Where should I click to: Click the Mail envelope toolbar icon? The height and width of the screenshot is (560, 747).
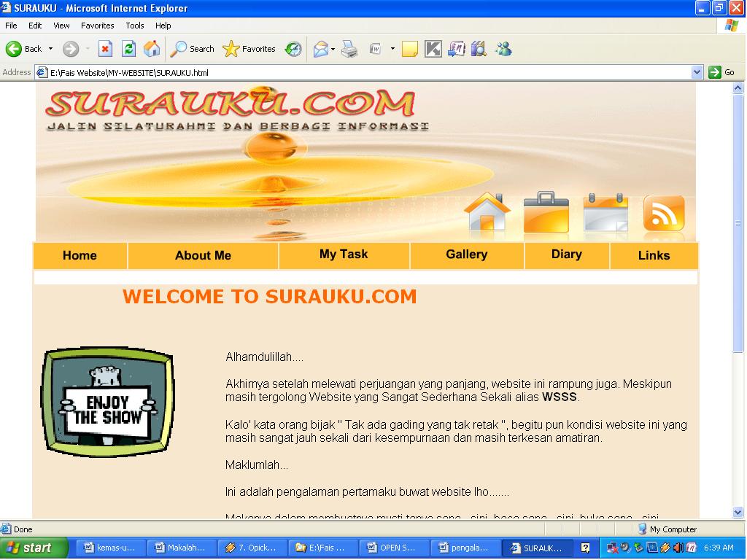(321, 49)
